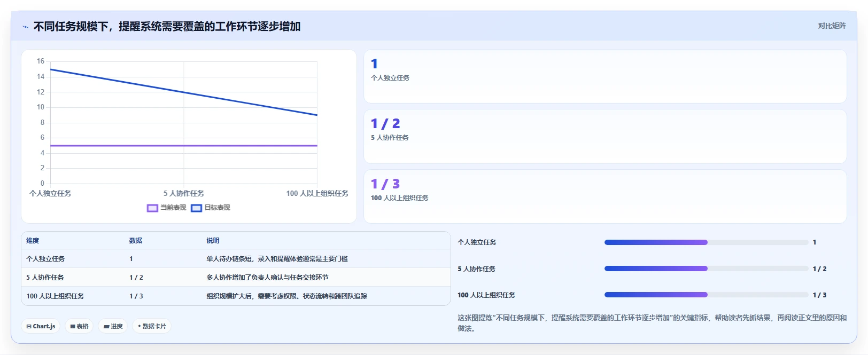Click 个人独立任务 label on the chart axis
This screenshot has width=868, height=355.
coord(50,193)
